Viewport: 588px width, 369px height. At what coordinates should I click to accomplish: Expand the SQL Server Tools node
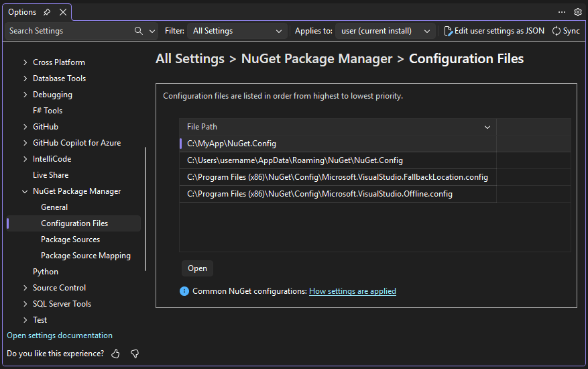(x=25, y=304)
